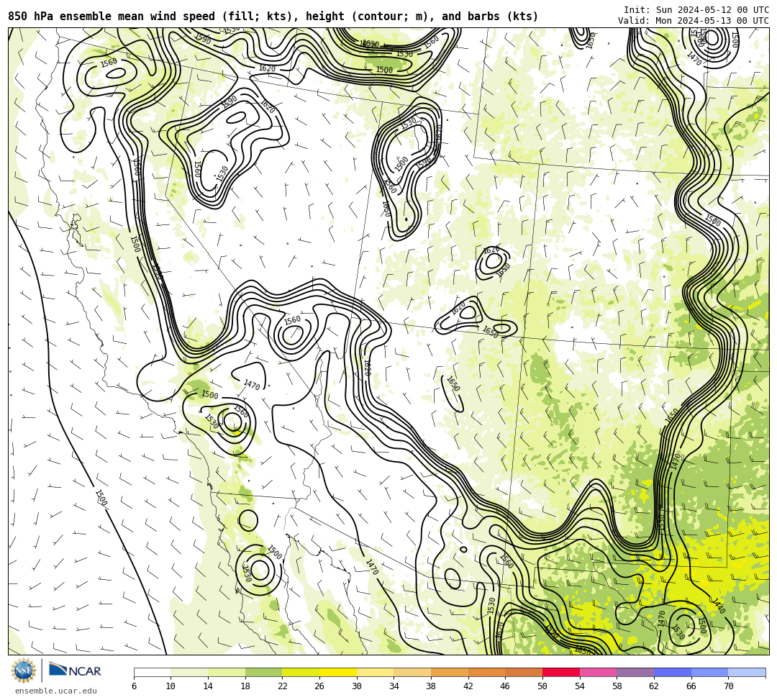Click the NCAR logo
Screen dimensions: 777x700
(x=75, y=671)
